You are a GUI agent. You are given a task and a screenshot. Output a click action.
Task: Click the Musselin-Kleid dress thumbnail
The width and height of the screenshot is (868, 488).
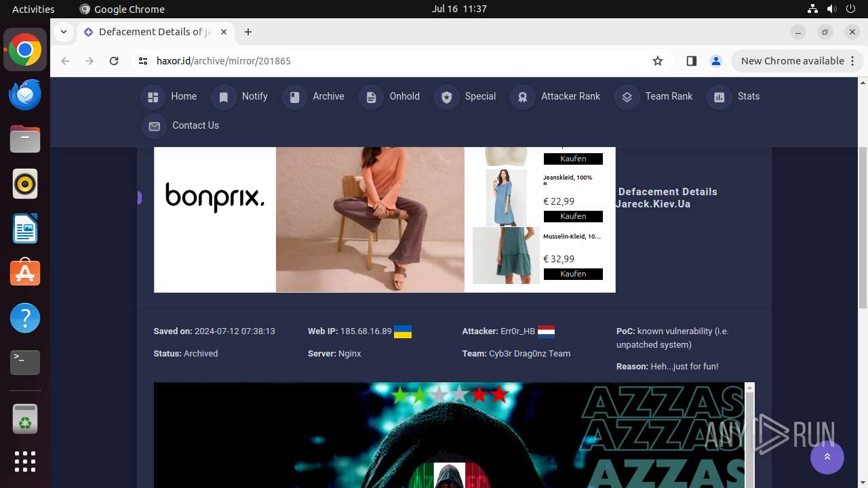pos(506,256)
